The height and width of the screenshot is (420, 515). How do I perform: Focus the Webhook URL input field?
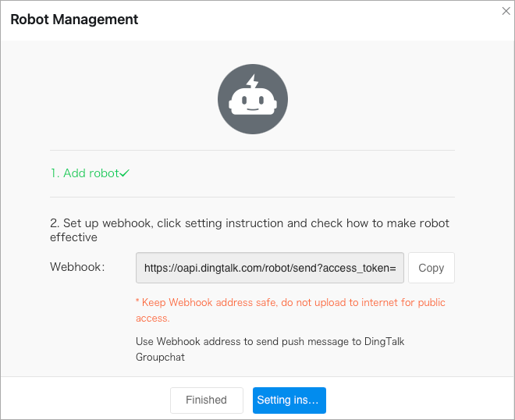pyautogui.click(x=270, y=268)
